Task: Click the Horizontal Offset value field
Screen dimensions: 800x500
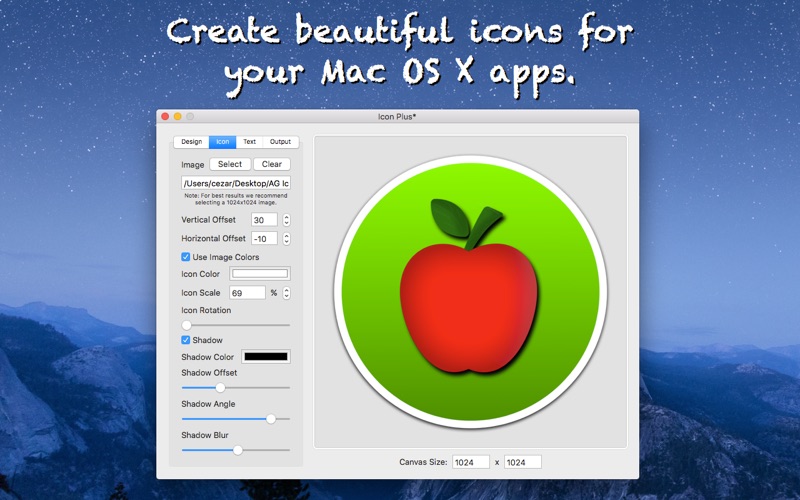Action: click(x=264, y=239)
